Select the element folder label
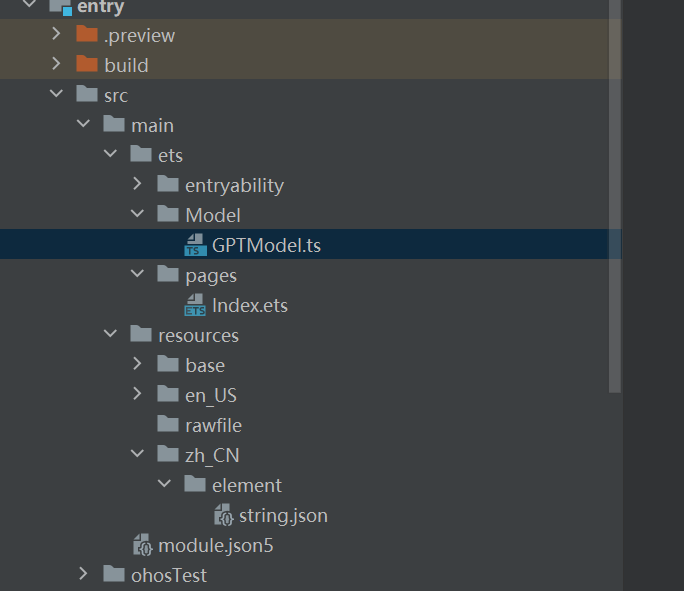Viewport: 684px width, 591px height. [247, 485]
